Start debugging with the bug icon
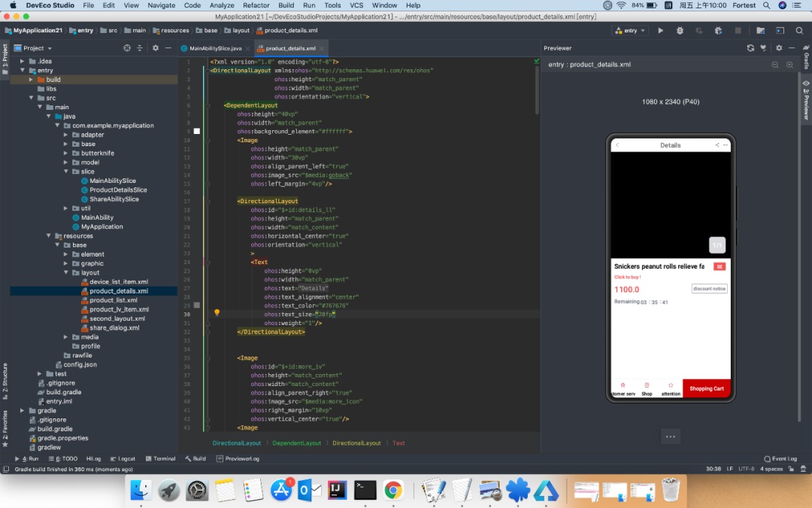The height and width of the screenshot is (508, 812). (680, 31)
